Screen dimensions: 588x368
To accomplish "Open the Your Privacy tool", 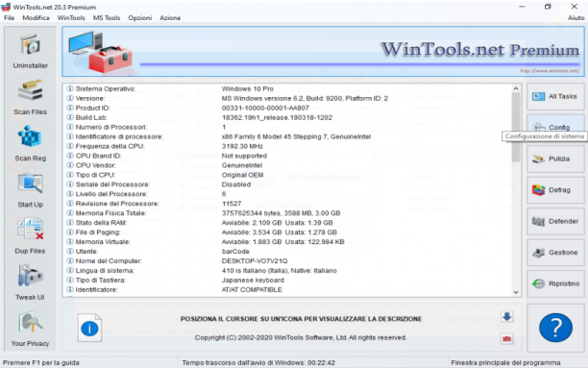I will point(31,329).
